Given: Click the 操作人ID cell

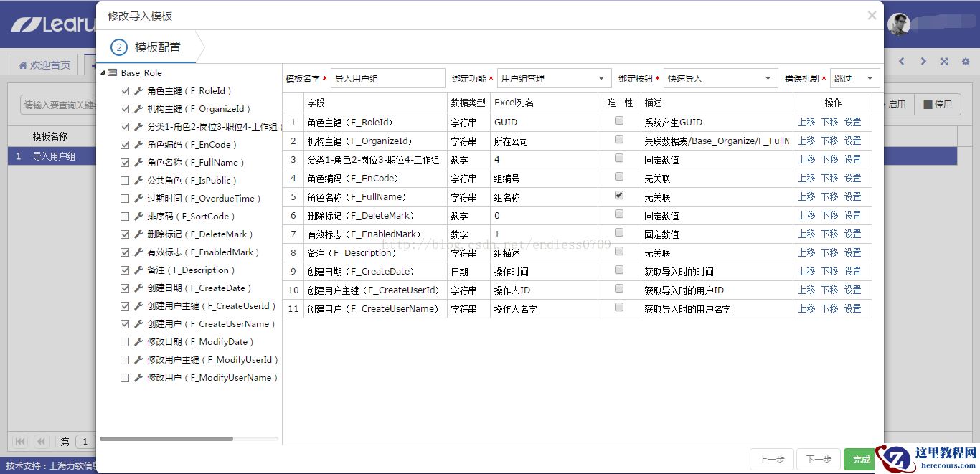Looking at the screenshot, I should (544, 290).
